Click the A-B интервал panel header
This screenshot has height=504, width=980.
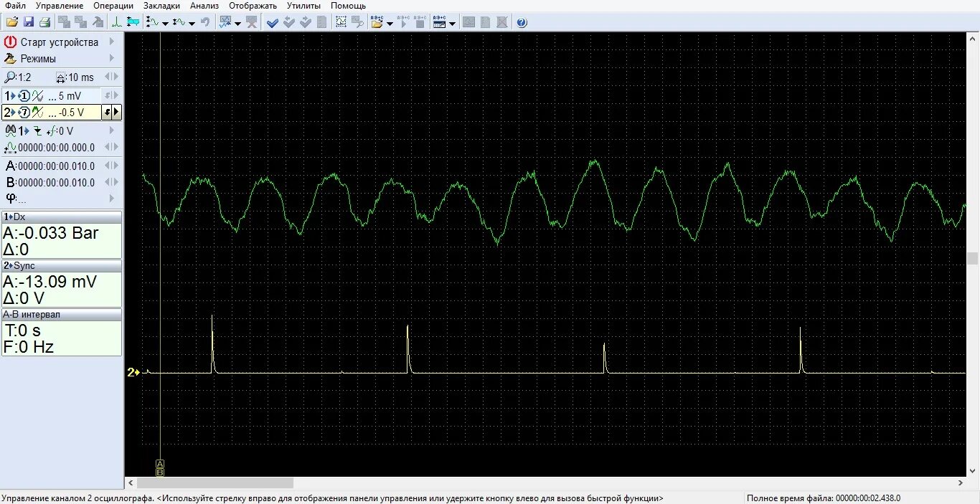pos(62,314)
